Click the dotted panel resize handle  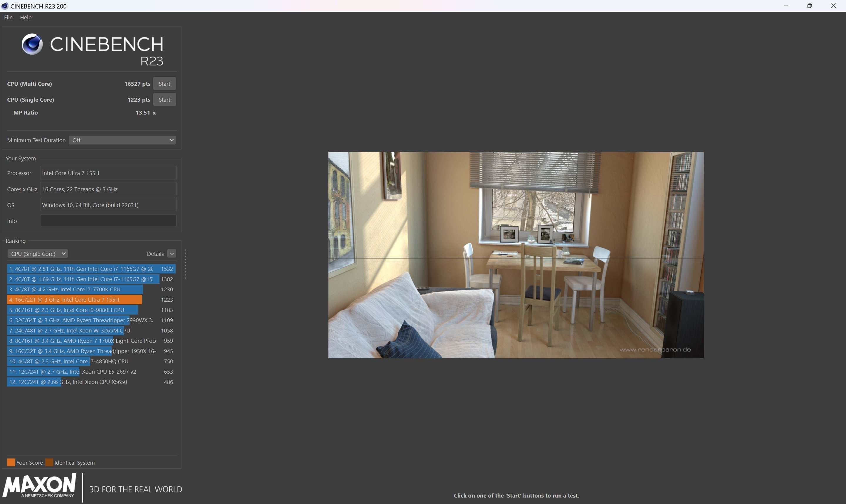[185, 264]
